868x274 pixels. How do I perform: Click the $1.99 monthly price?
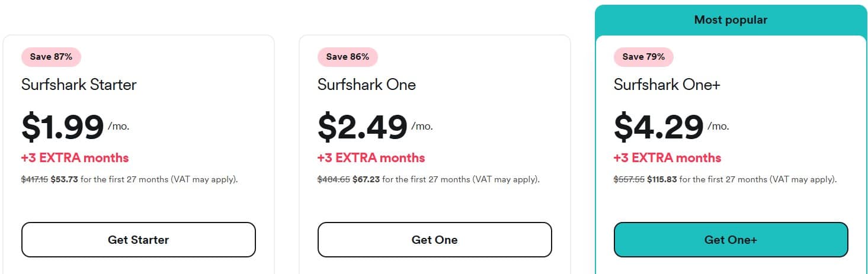point(63,127)
